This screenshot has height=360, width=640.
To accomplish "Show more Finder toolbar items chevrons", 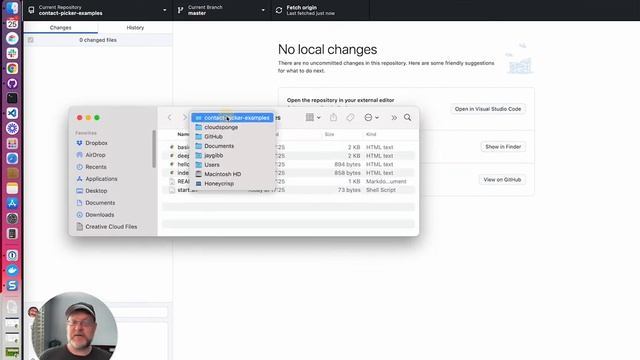I will (x=394, y=118).
